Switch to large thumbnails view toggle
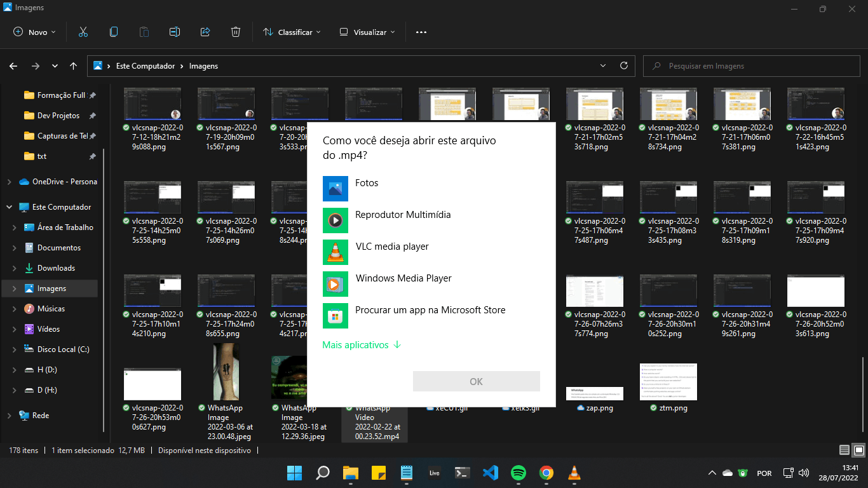Viewport: 868px width, 488px height. tap(858, 451)
